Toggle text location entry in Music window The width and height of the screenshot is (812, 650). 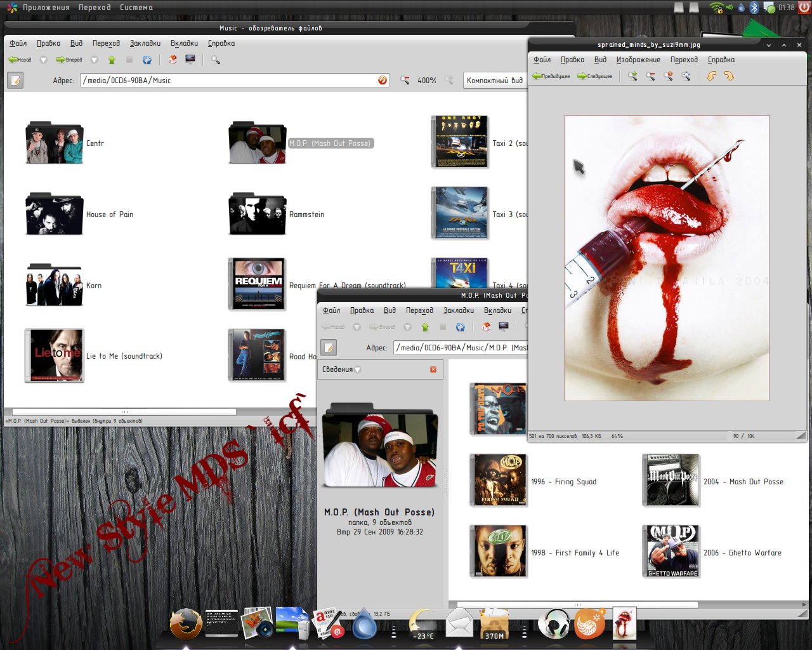pyautogui.click(x=15, y=80)
